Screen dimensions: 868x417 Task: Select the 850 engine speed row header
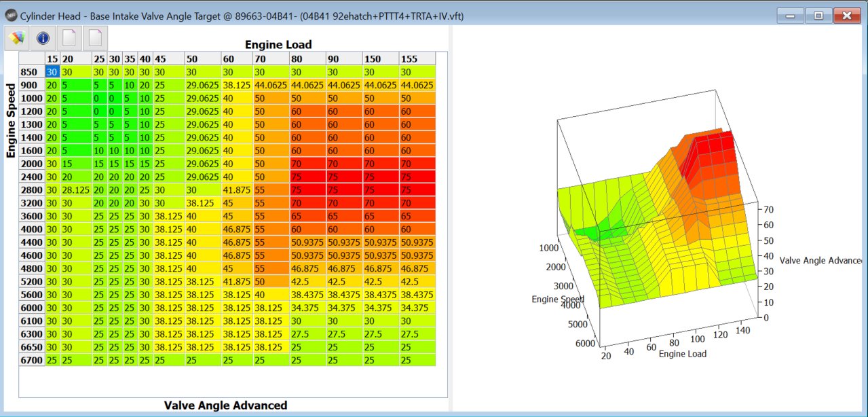click(32, 72)
